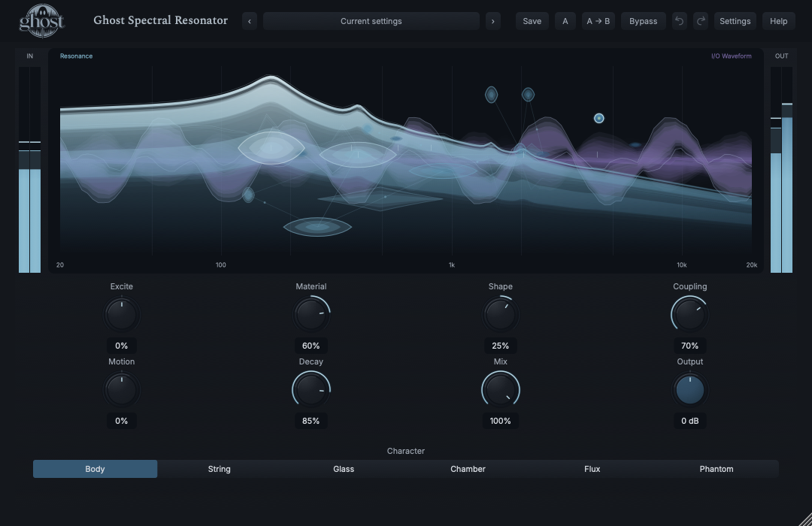
Task: Select the circular node handle near 5k
Action: [x=598, y=119]
